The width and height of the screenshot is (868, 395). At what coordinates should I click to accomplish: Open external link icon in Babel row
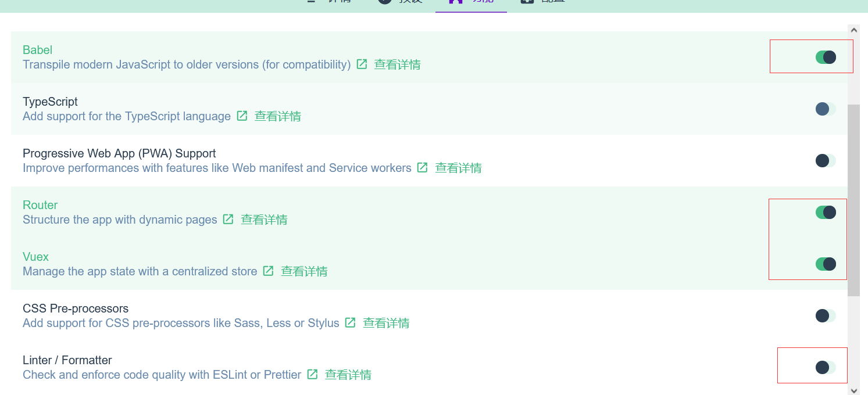coord(362,64)
